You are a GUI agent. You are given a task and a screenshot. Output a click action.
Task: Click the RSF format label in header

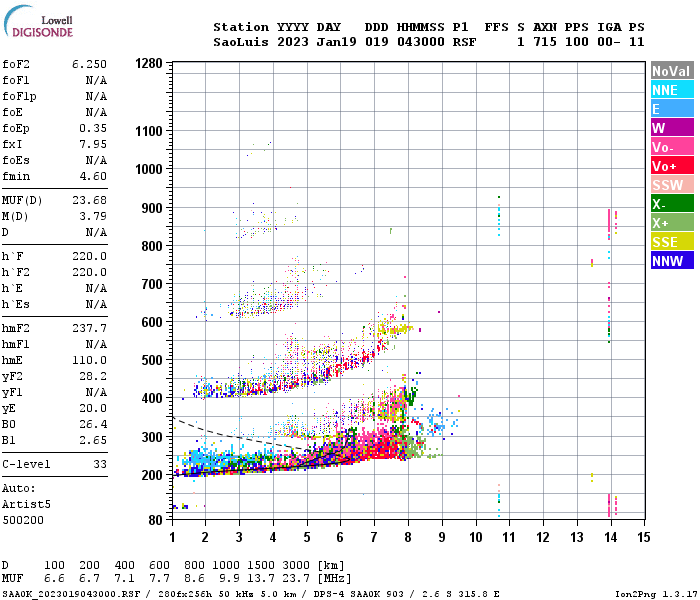(x=464, y=42)
